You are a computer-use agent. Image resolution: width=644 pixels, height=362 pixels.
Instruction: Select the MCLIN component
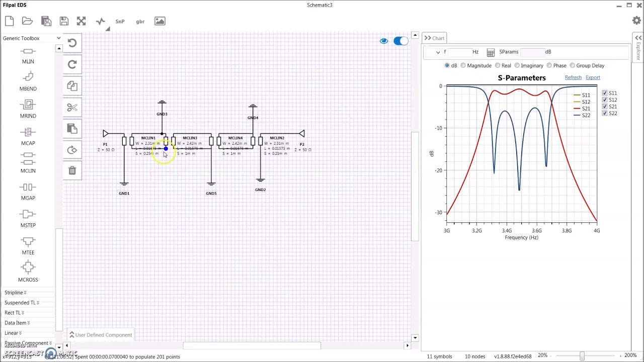28,163
